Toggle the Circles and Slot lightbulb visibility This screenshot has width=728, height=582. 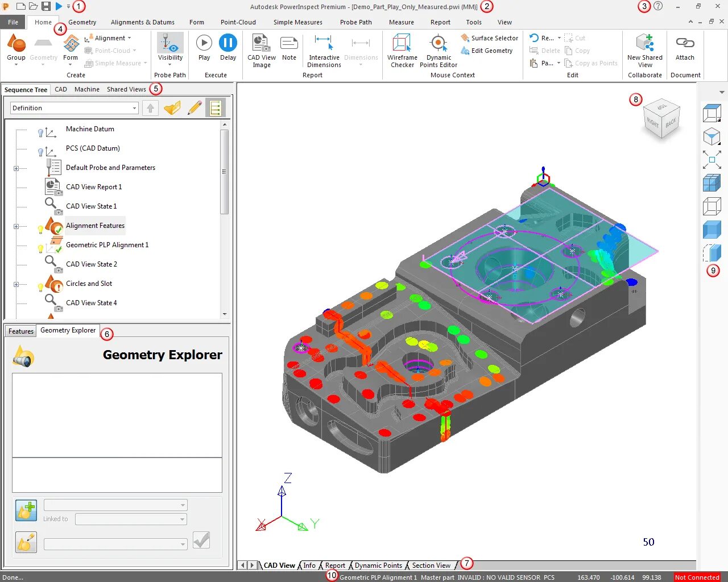(x=40, y=288)
